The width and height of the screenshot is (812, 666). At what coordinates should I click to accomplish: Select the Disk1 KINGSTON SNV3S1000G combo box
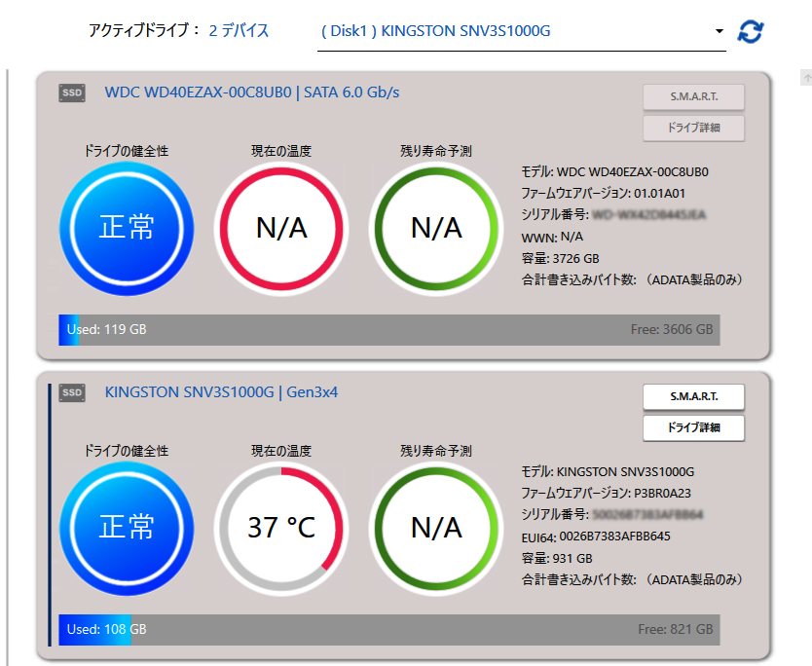pyautogui.click(x=522, y=32)
